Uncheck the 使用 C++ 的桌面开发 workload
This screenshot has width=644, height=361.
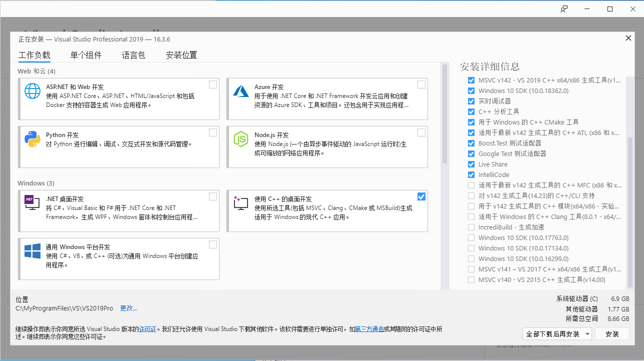421,196
